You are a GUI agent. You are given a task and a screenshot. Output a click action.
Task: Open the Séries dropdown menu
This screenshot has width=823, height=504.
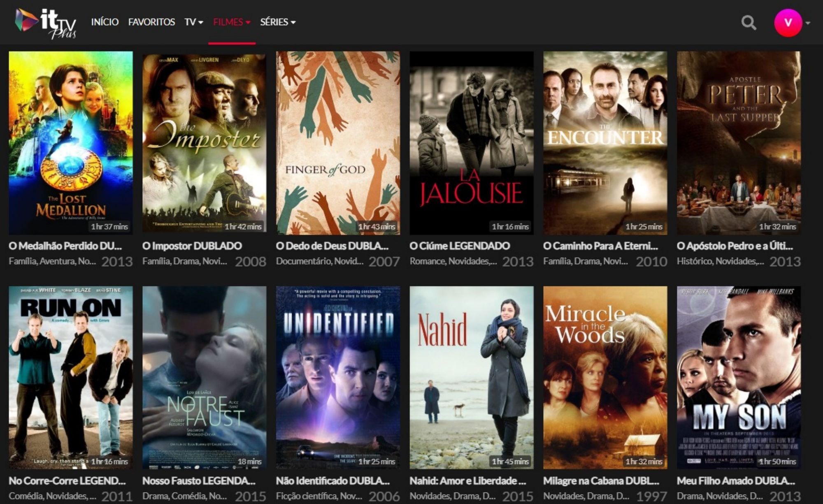[278, 22]
